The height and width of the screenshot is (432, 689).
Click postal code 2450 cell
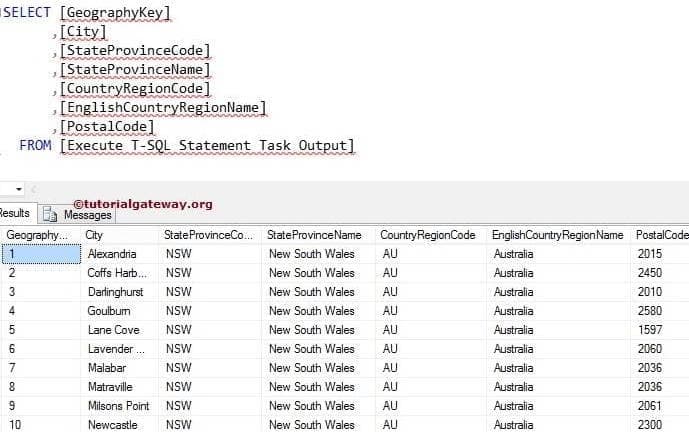[660, 273]
